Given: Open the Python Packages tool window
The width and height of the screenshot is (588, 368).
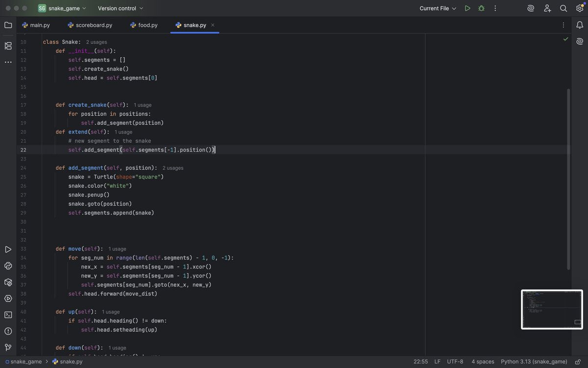Looking at the screenshot, I should coord(8,282).
